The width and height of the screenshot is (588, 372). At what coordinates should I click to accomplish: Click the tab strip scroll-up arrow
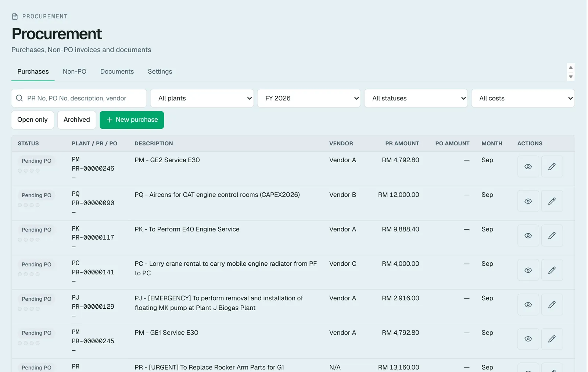click(571, 68)
